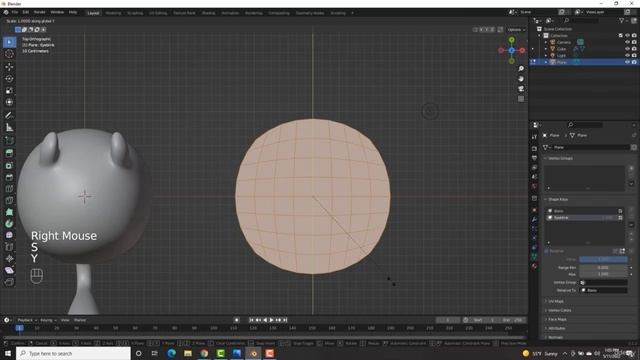
Task: Select the Spin tool
Action: (x=9, y=224)
